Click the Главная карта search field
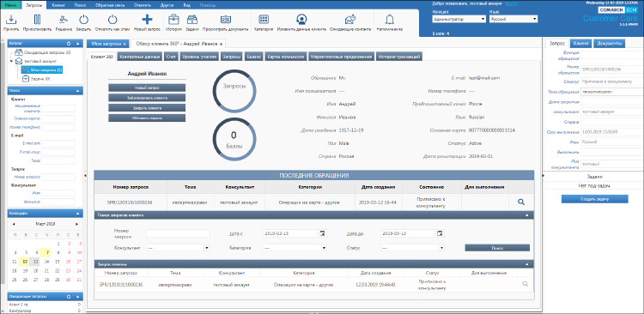This screenshot has width=644, height=314. pyautogui.click(x=58, y=119)
